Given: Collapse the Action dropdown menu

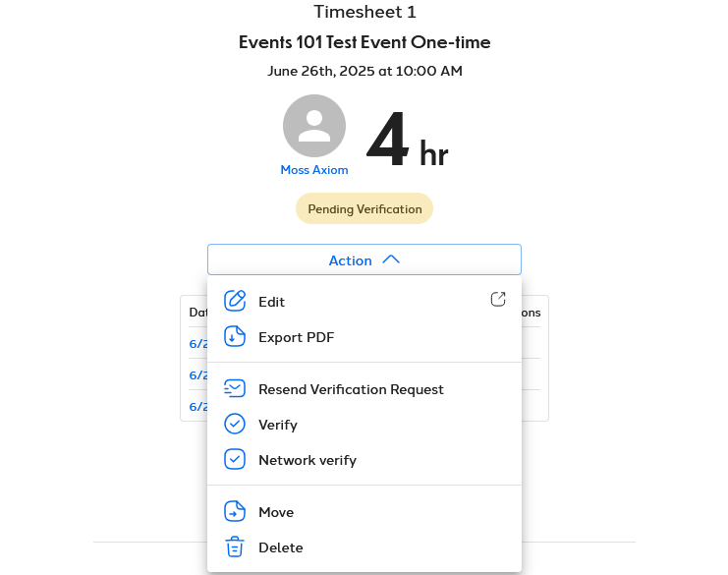Looking at the screenshot, I should click(364, 259).
